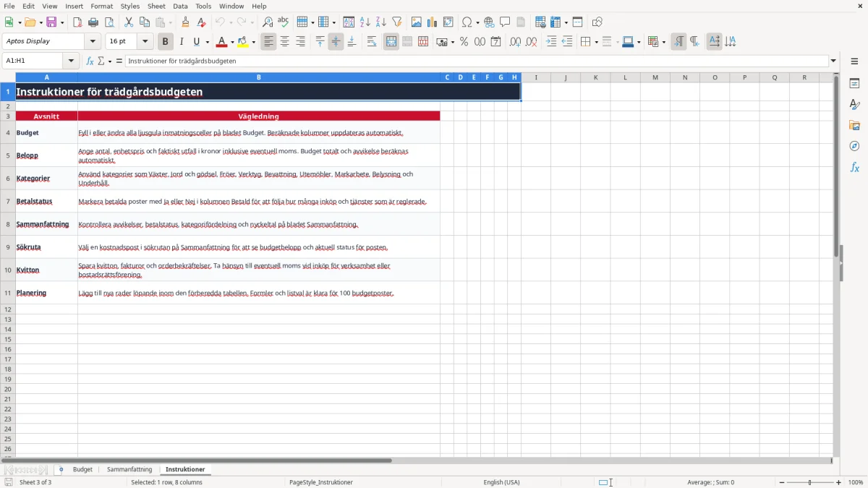Format as date

click(495, 42)
